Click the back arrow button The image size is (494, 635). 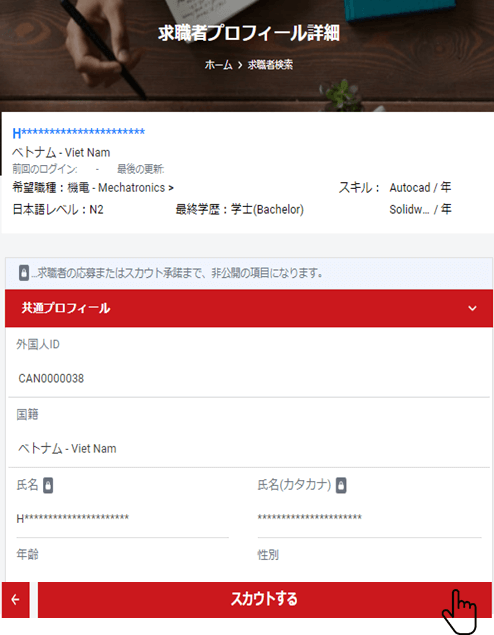(15, 600)
